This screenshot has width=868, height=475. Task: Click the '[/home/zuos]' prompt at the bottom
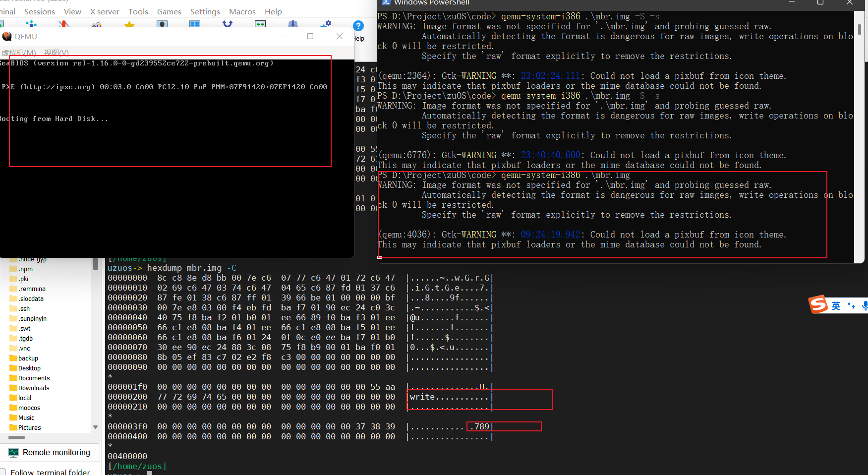pos(137,466)
